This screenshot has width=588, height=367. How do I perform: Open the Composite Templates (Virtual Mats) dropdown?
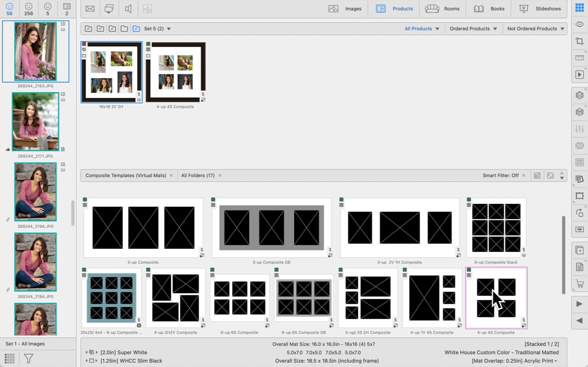(129, 176)
